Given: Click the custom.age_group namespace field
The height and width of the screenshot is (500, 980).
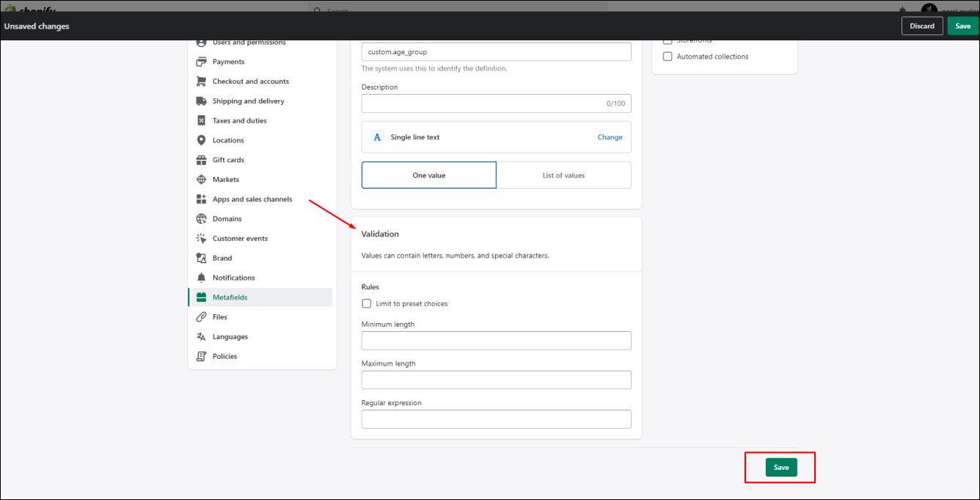Looking at the screenshot, I should coord(497,52).
